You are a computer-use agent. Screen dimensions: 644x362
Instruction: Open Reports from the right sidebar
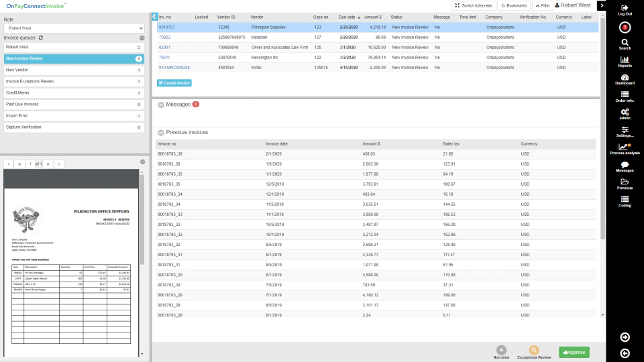coord(625,62)
